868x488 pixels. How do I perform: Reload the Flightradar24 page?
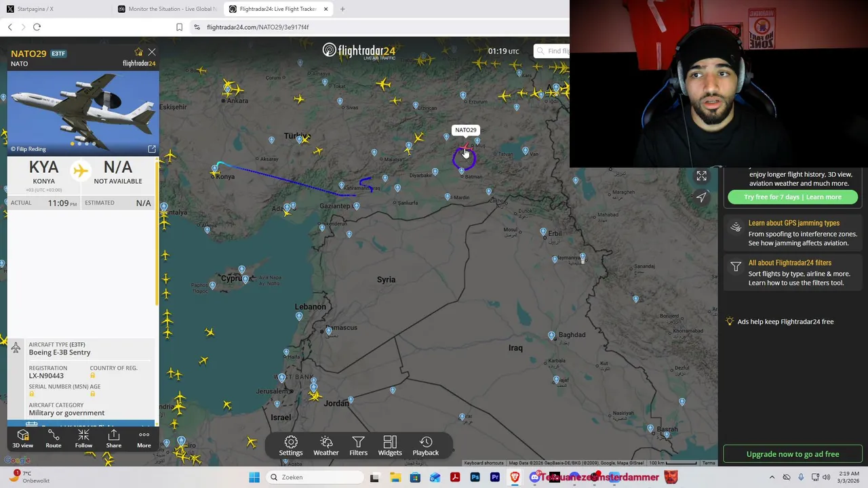(x=37, y=27)
